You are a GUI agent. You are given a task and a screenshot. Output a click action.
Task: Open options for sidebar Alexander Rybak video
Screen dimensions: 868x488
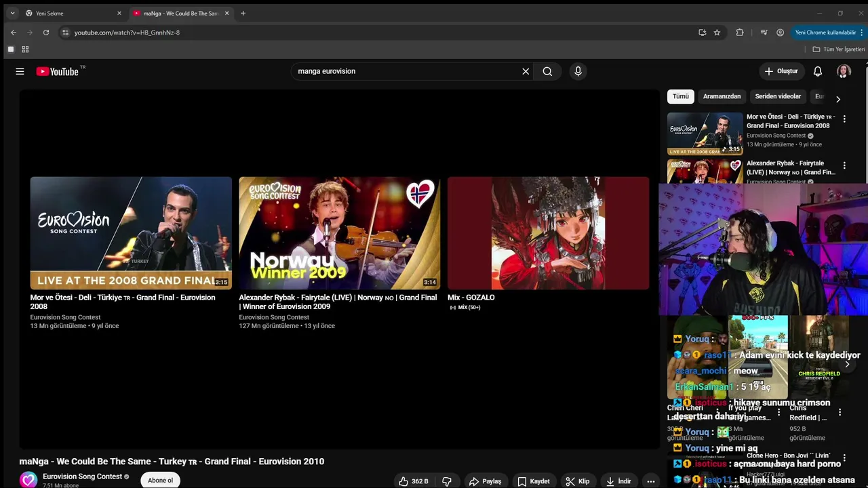(x=844, y=165)
